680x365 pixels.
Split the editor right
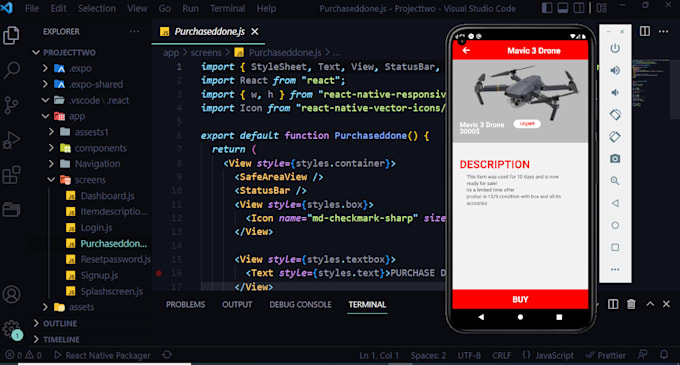coord(645,31)
